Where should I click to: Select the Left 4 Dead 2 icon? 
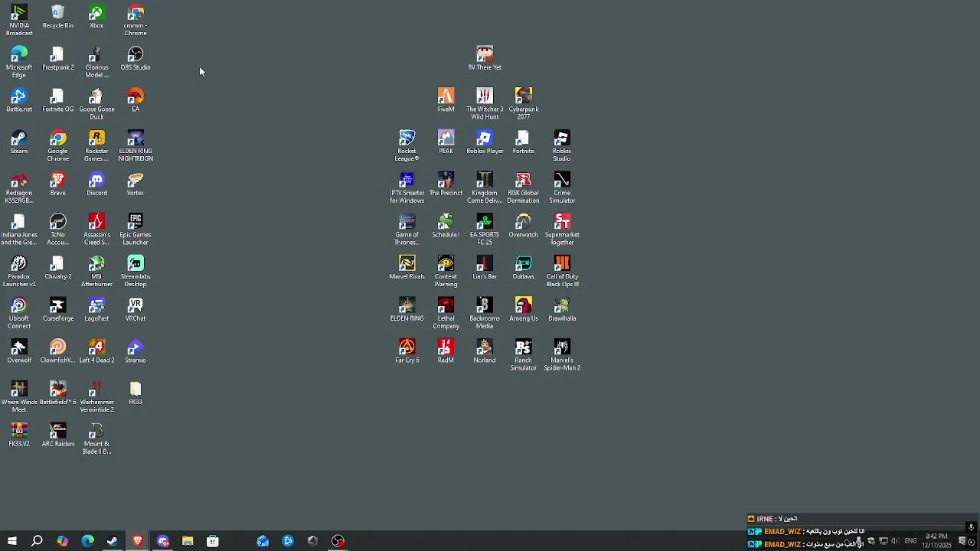(x=96, y=351)
